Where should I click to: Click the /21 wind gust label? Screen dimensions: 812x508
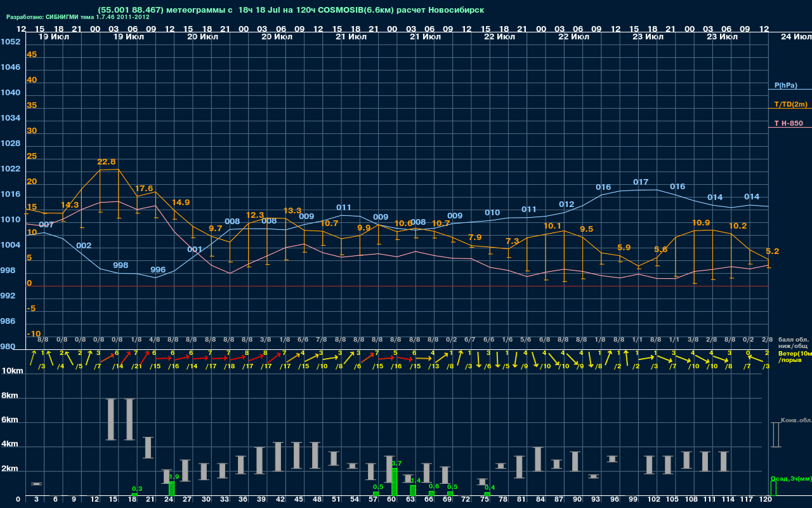(136, 366)
